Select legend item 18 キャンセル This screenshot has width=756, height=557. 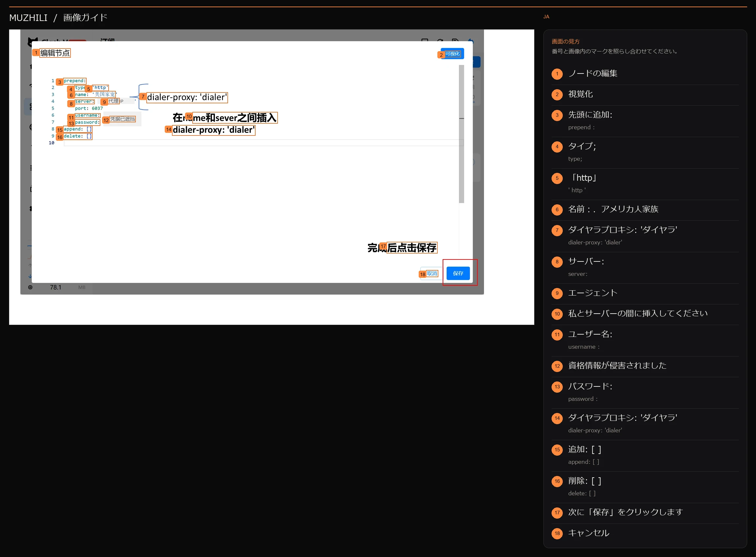pos(645,533)
